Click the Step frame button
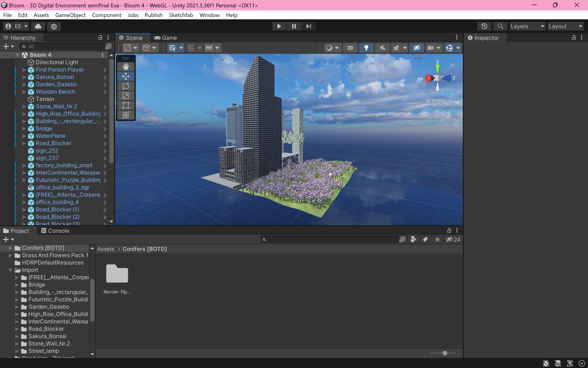The height and width of the screenshot is (368, 588). (x=308, y=26)
